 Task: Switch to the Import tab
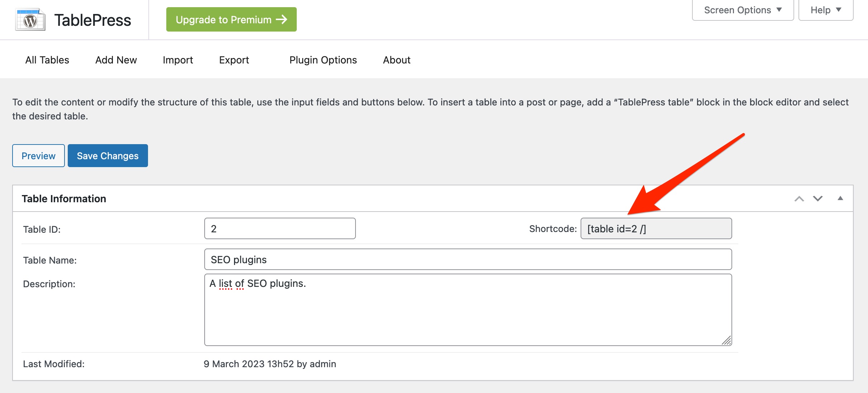pyautogui.click(x=178, y=60)
